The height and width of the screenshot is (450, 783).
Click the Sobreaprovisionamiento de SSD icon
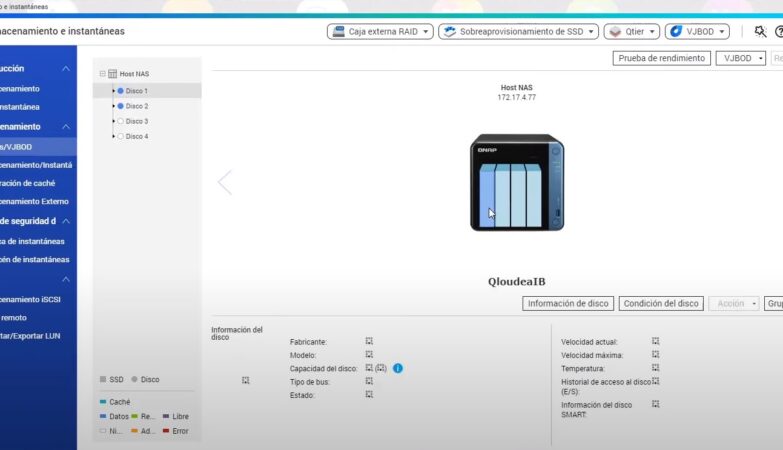pyautogui.click(x=450, y=31)
